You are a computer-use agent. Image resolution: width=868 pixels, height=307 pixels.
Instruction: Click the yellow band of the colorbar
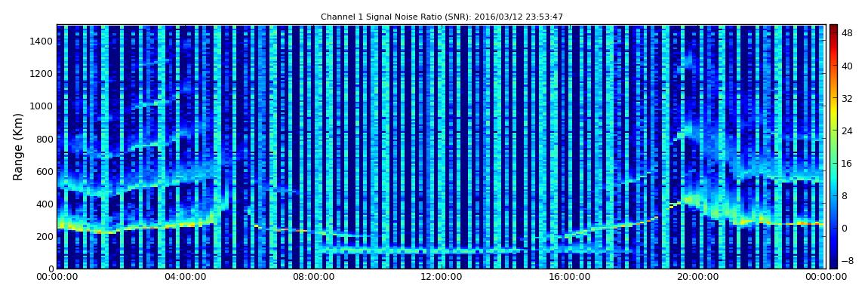click(833, 113)
